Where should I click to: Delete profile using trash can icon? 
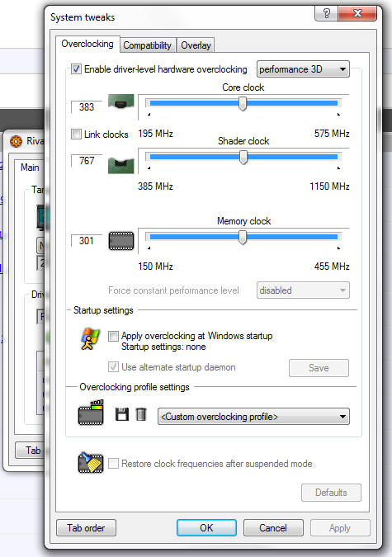coord(141,414)
